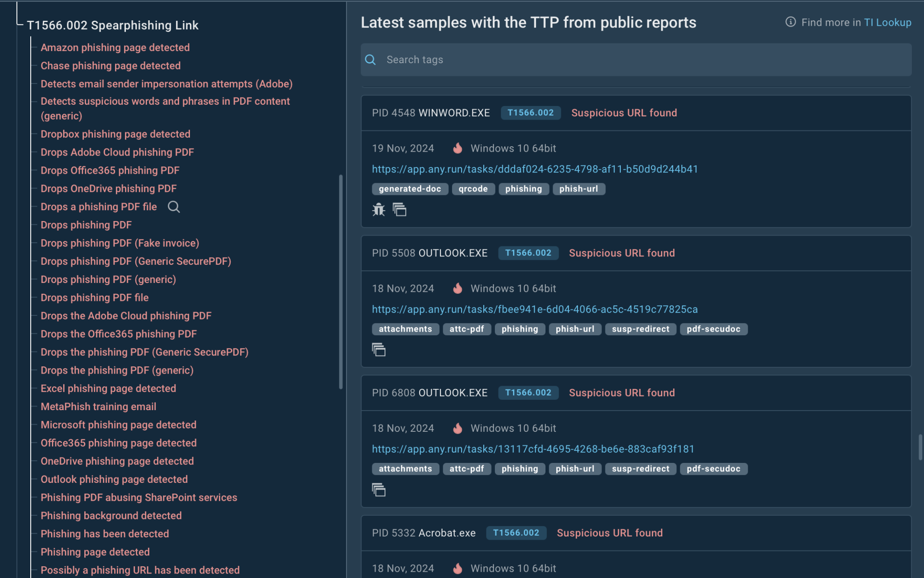Click the scrollbar of the left signatures panel
The image size is (924, 578).
pos(341,280)
